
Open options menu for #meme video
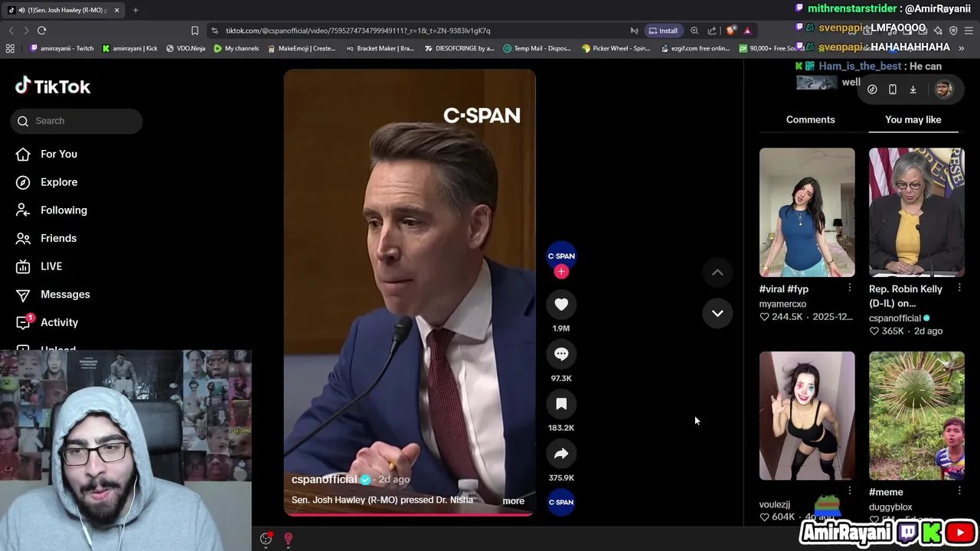[x=959, y=491]
